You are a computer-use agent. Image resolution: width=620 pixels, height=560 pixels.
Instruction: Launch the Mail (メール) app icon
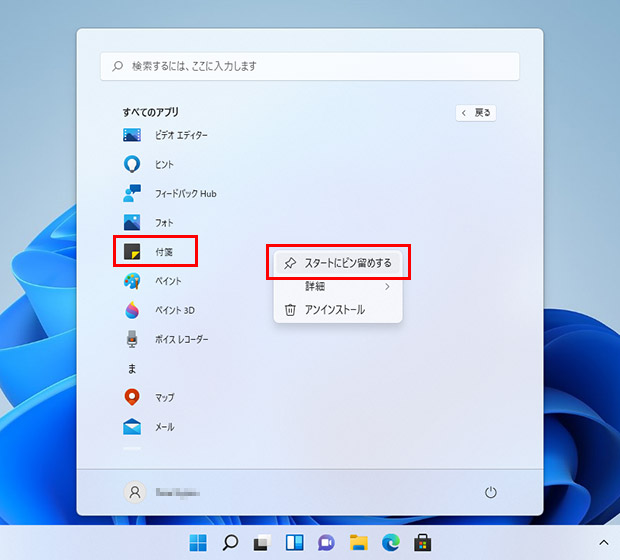pyautogui.click(x=131, y=427)
